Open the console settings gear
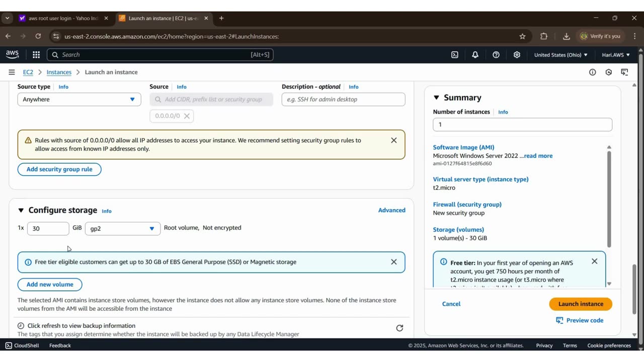 coord(517,55)
